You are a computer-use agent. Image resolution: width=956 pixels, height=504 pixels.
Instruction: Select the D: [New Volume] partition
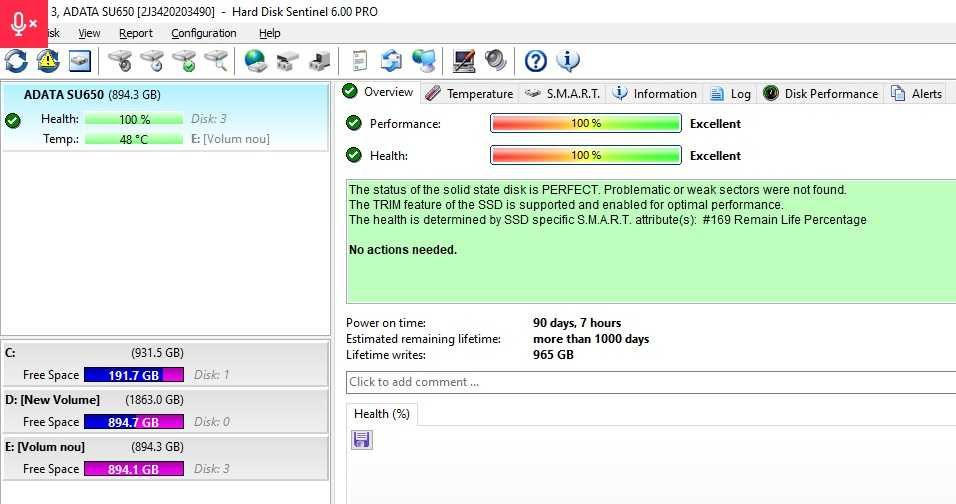coord(165,411)
